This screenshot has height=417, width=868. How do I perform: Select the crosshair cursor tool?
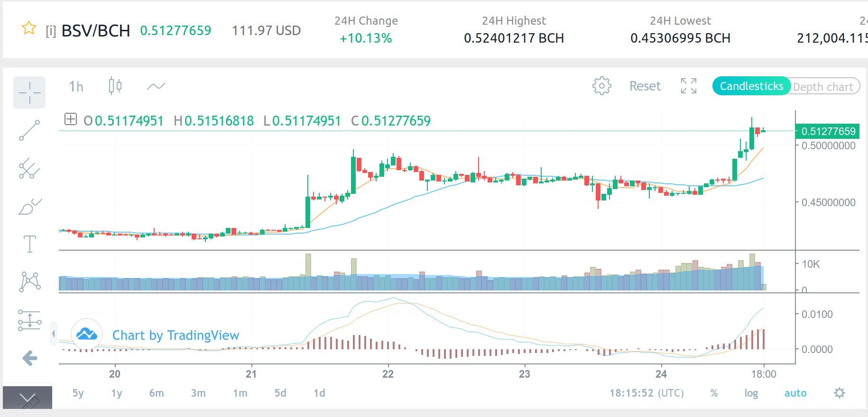(29, 92)
